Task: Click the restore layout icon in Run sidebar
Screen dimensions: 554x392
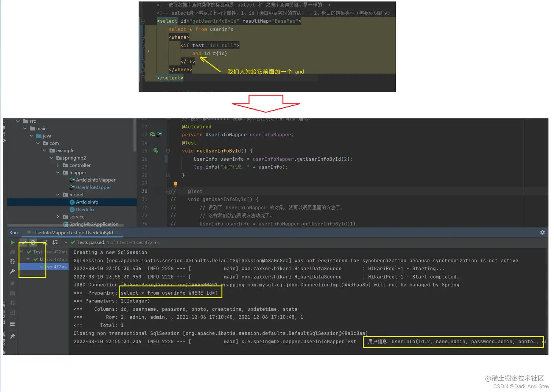Action: 12,324
